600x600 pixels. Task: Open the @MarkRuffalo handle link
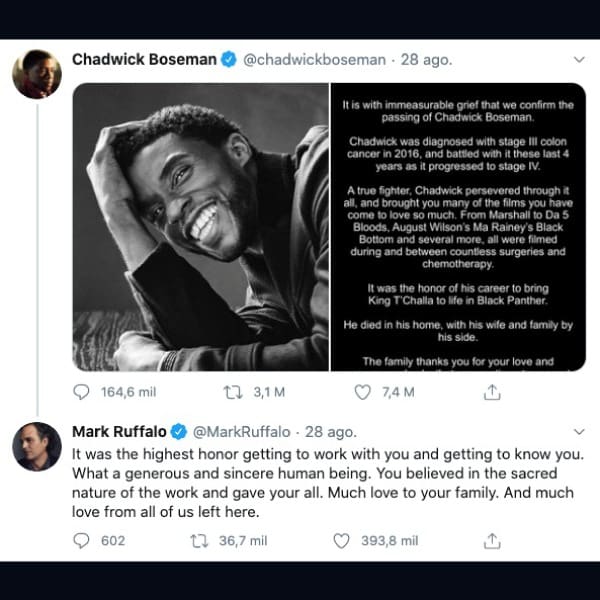[241, 432]
